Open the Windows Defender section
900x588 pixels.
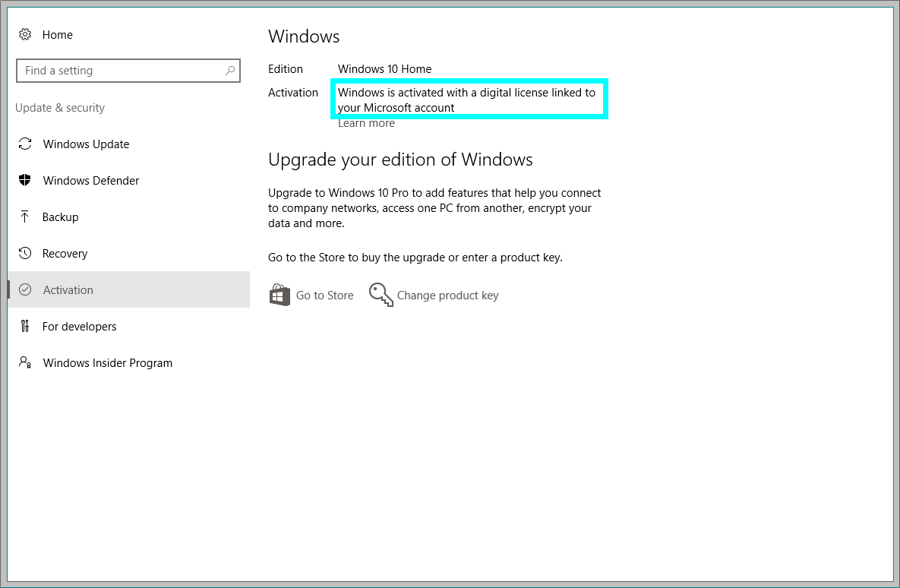pyautogui.click(x=129, y=180)
